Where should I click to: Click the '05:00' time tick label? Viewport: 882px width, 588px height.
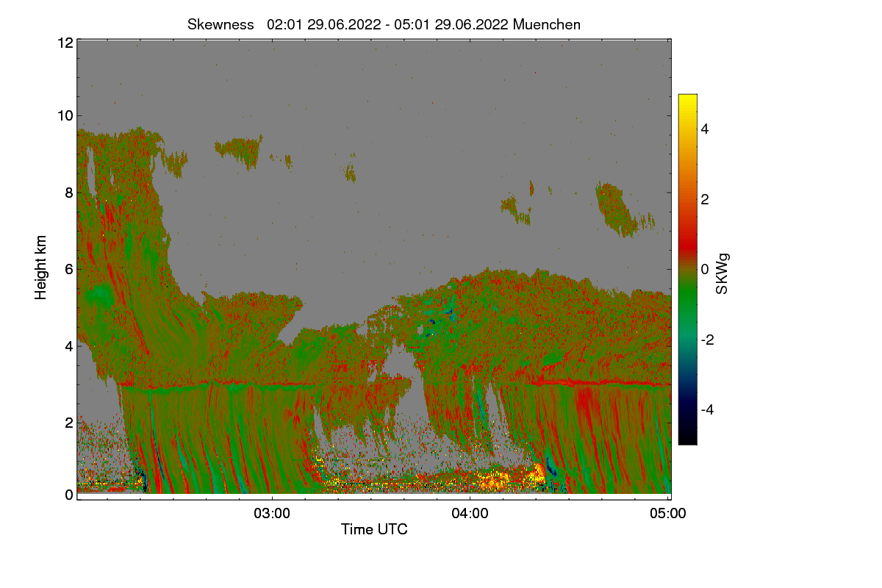pyautogui.click(x=668, y=513)
